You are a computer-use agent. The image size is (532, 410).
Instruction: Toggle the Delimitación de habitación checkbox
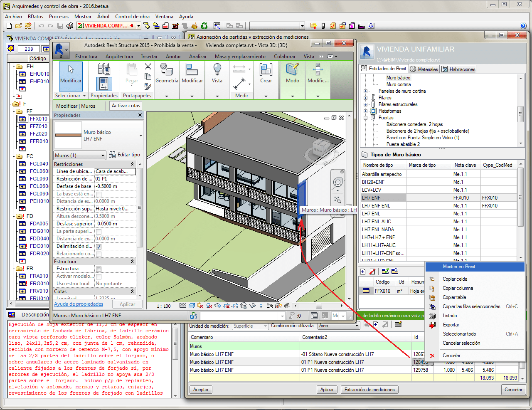pyautogui.click(x=99, y=247)
